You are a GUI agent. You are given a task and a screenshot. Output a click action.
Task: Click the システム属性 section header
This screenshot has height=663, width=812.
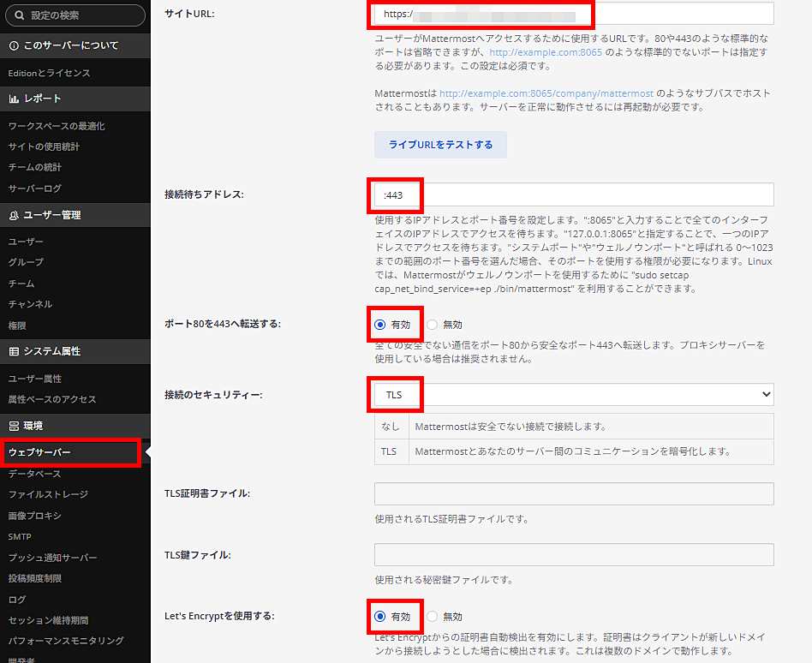point(75,351)
